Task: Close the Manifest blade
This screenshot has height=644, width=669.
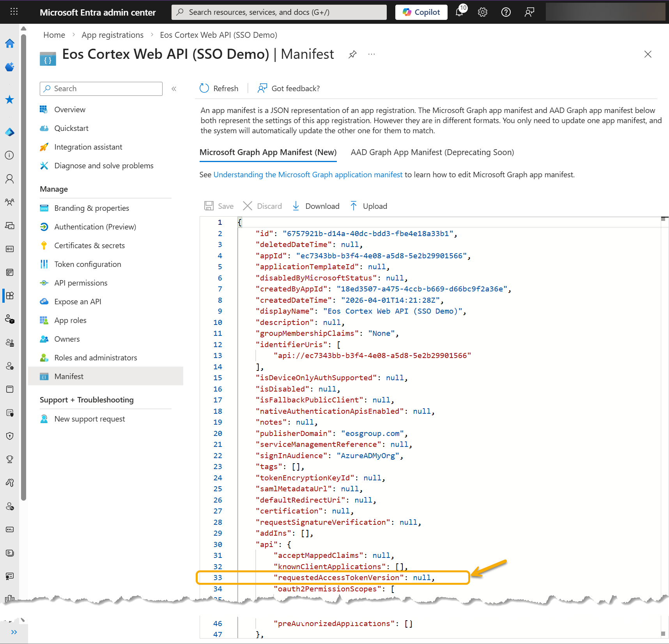Action: 648,54
